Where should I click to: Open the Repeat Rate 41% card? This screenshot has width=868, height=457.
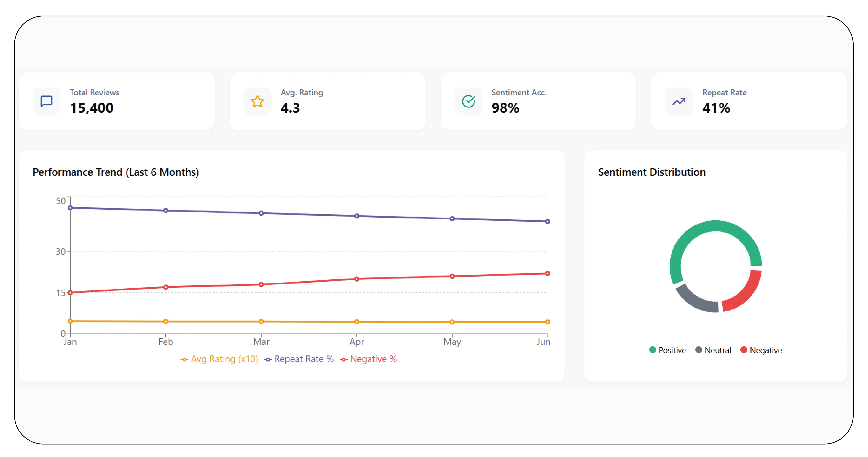tap(749, 101)
